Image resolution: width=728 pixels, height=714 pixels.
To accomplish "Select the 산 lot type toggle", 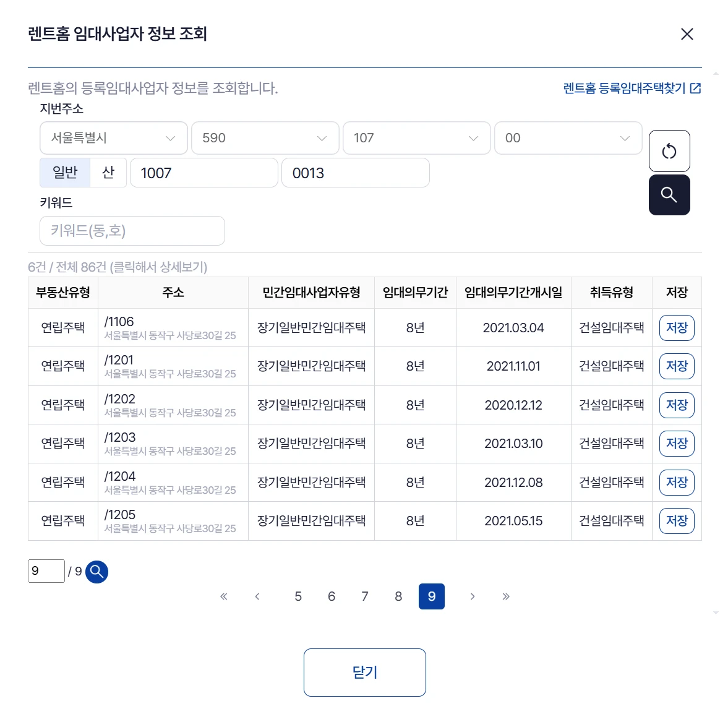I will (108, 173).
